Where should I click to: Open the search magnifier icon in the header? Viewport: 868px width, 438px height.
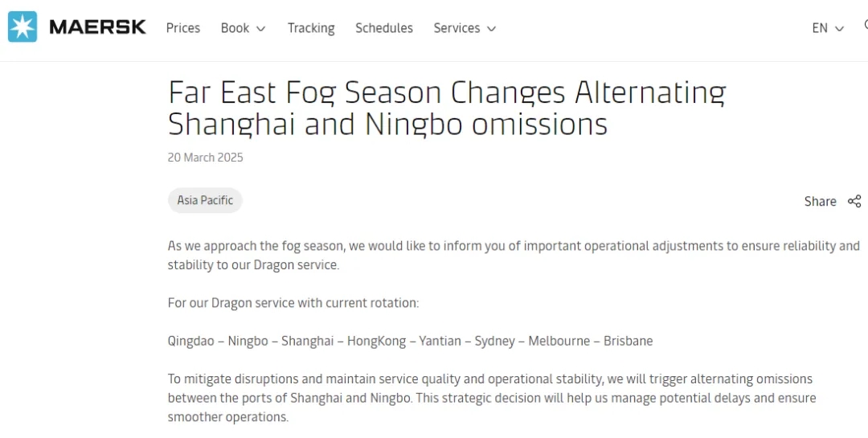click(x=866, y=25)
